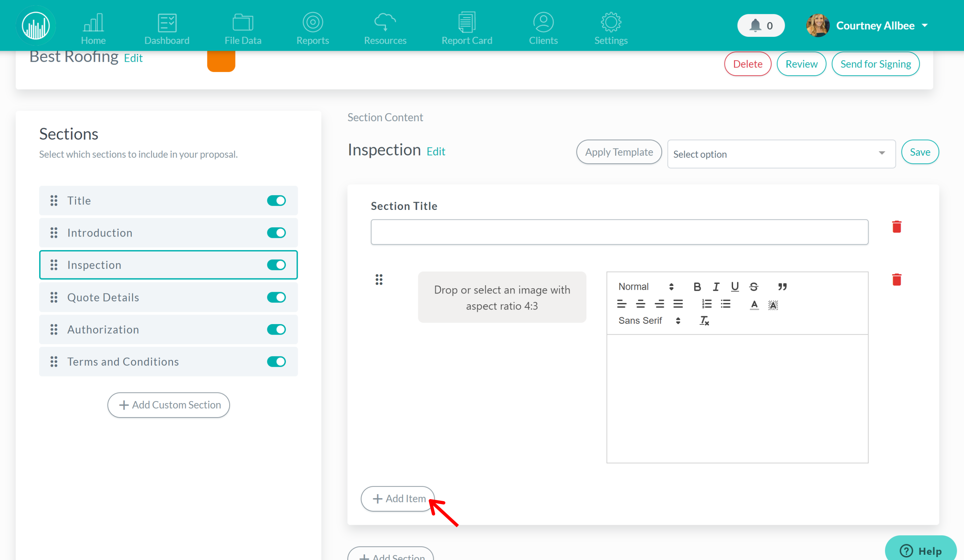
Task: Go to the Dashboard
Action: tap(167, 29)
